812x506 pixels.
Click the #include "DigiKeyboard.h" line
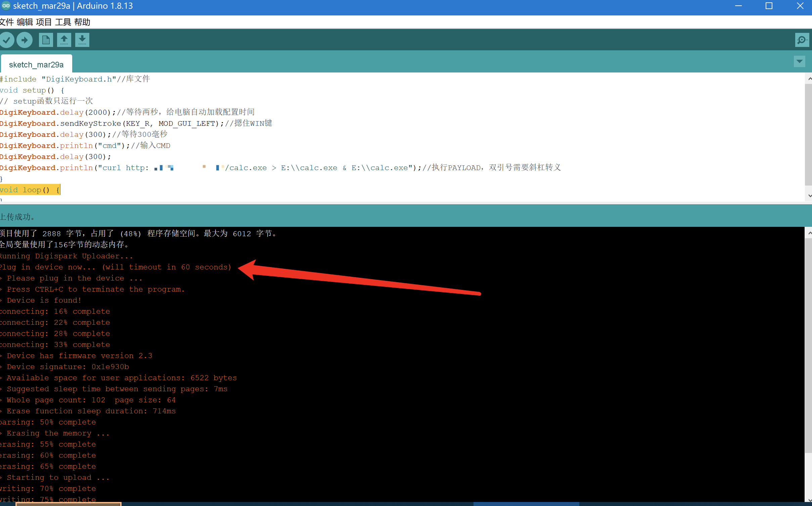point(75,79)
